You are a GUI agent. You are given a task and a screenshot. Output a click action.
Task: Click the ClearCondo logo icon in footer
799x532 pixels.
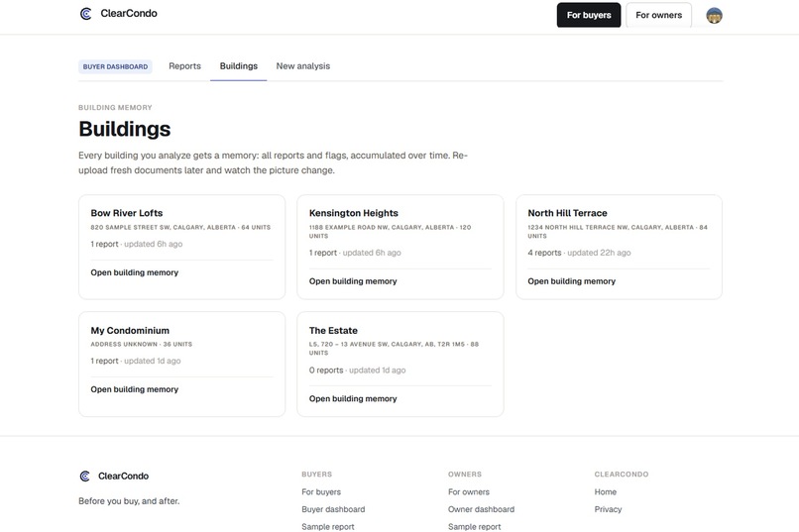85,476
